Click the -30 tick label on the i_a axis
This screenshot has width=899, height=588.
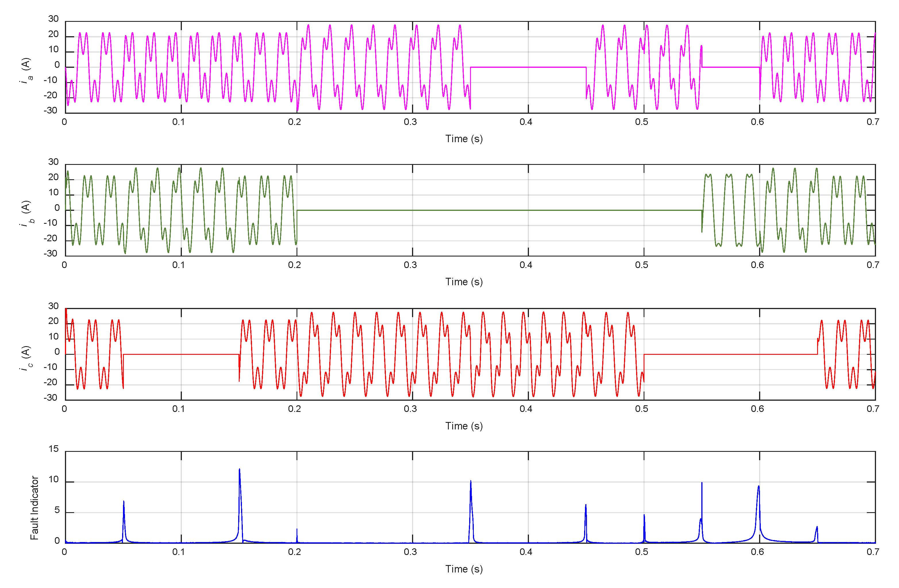[x=51, y=110]
